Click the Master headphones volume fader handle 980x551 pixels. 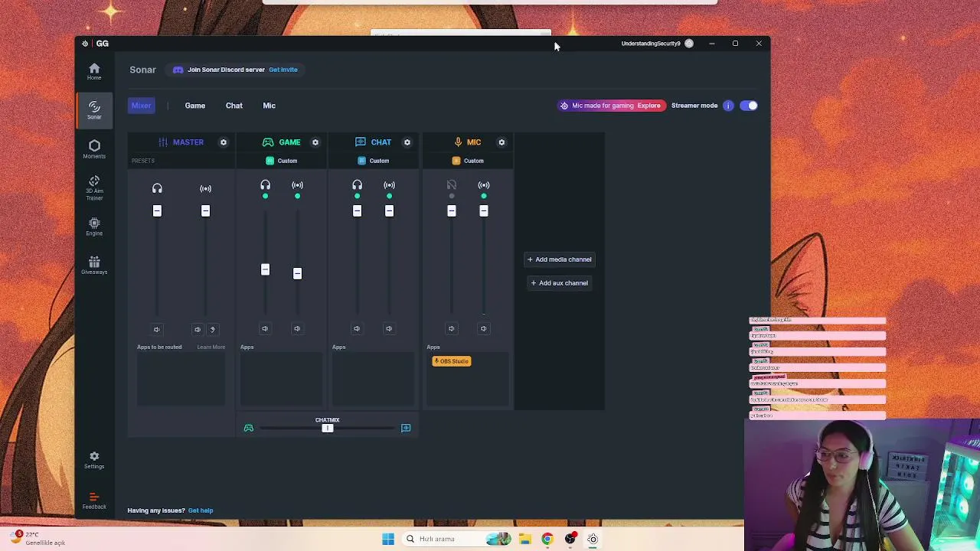[x=157, y=210]
